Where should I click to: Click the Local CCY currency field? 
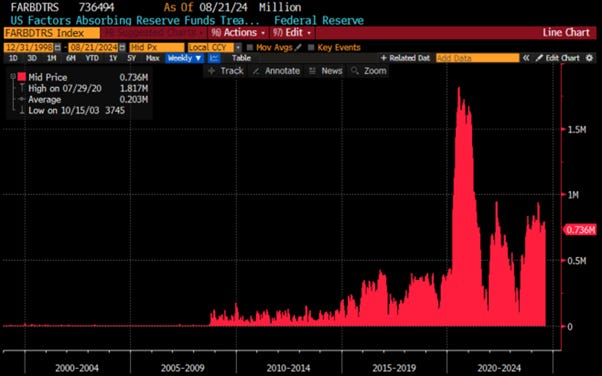click(x=210, y=48)
